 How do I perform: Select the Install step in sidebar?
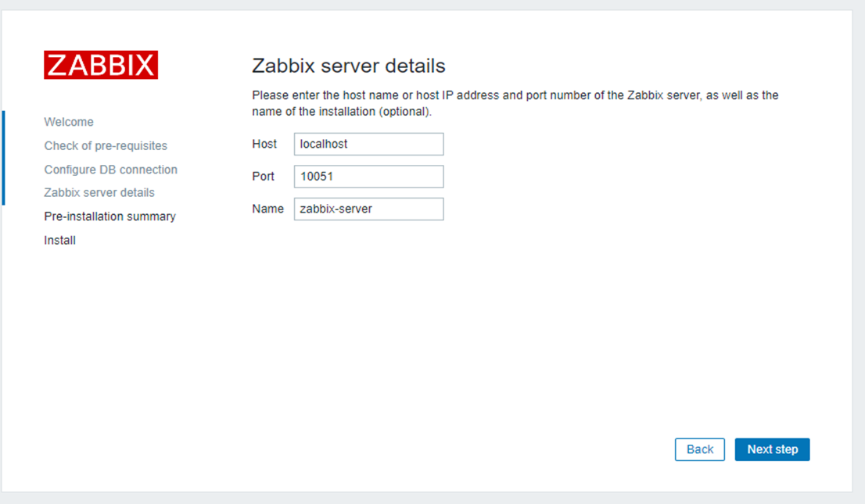coord(59,241)
